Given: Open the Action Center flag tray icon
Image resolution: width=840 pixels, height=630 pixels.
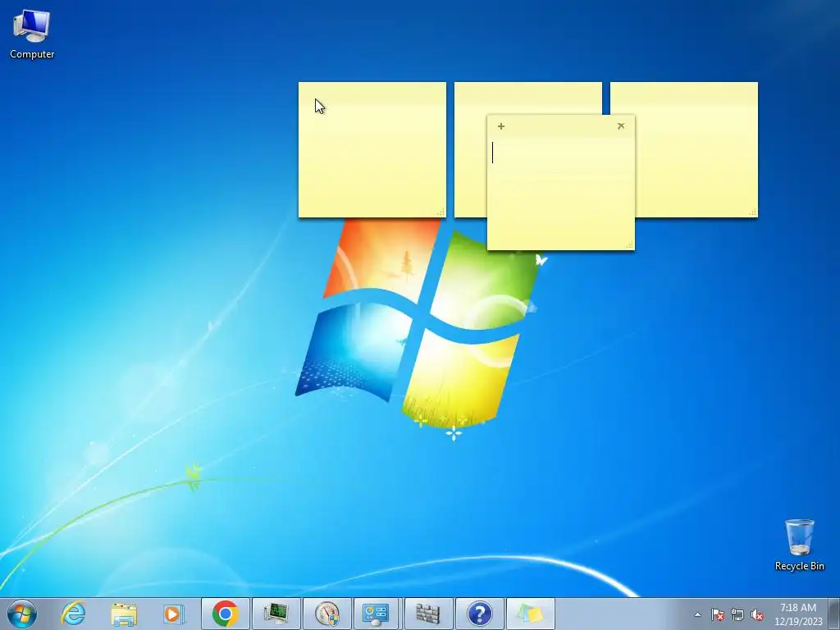Looking at the screenshot, I should 718,614.
